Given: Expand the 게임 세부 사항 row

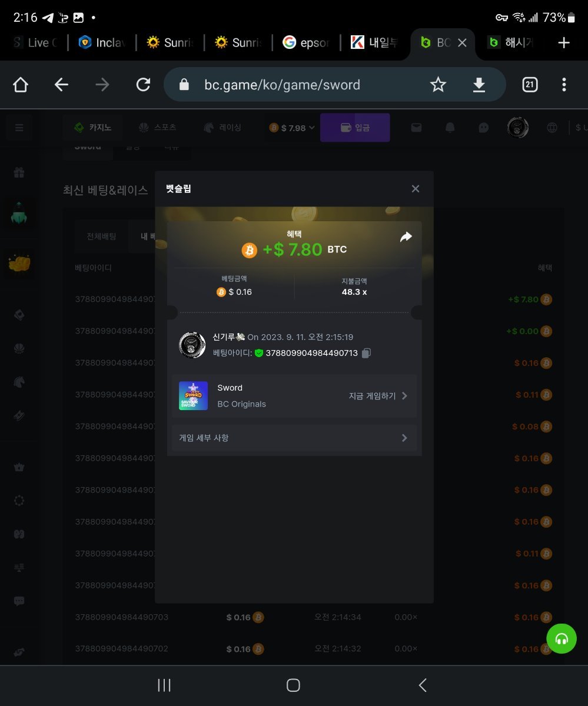Looking at the screenshot, I should (x=294, y=438).
